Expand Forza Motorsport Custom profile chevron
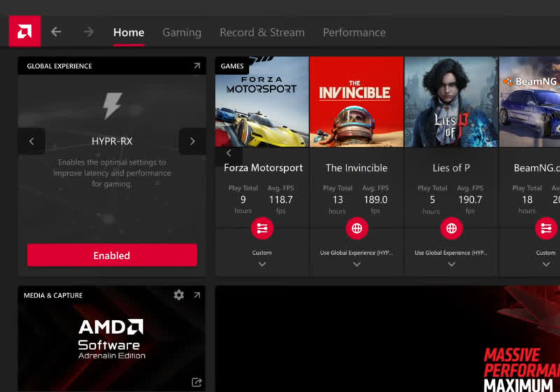This screenshot has height=392, width=560. tap(262, 264)
